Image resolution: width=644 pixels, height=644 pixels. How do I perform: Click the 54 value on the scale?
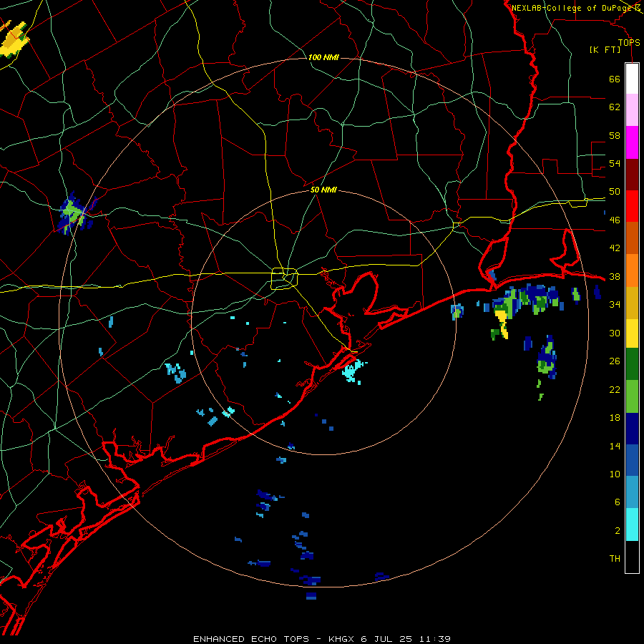615,163
